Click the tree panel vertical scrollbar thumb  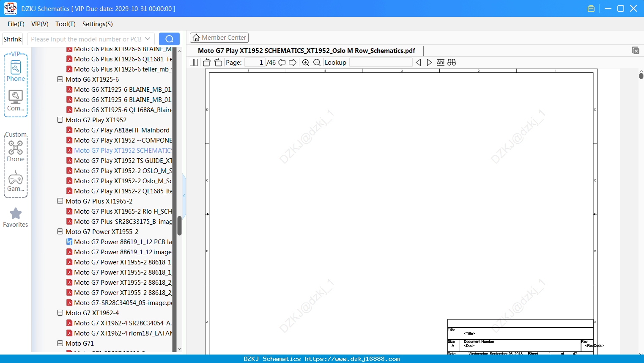pyautogui.click(x=179, y=225)
